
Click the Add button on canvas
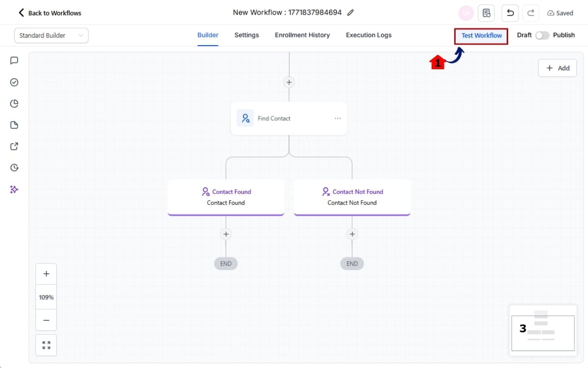[x=558, y=68]
